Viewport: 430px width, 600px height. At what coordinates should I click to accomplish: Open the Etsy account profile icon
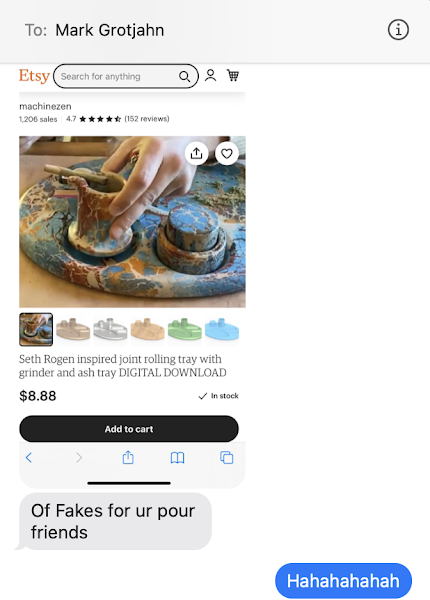pos(210,75)
